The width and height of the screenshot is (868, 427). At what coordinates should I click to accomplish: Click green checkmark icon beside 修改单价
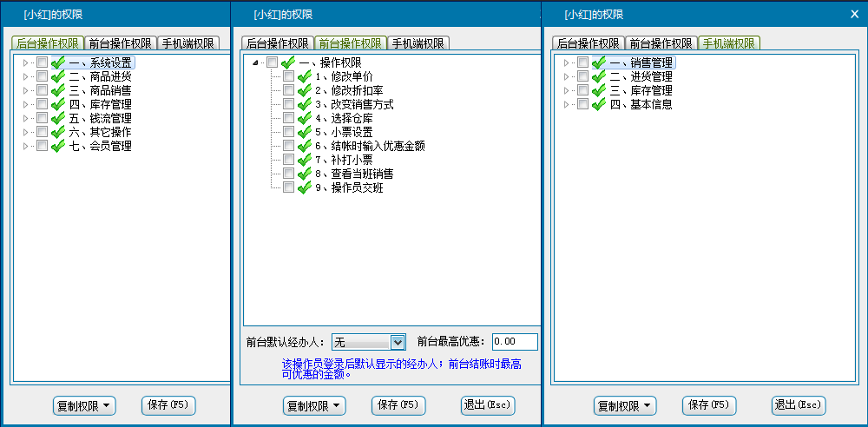point(305,76)
